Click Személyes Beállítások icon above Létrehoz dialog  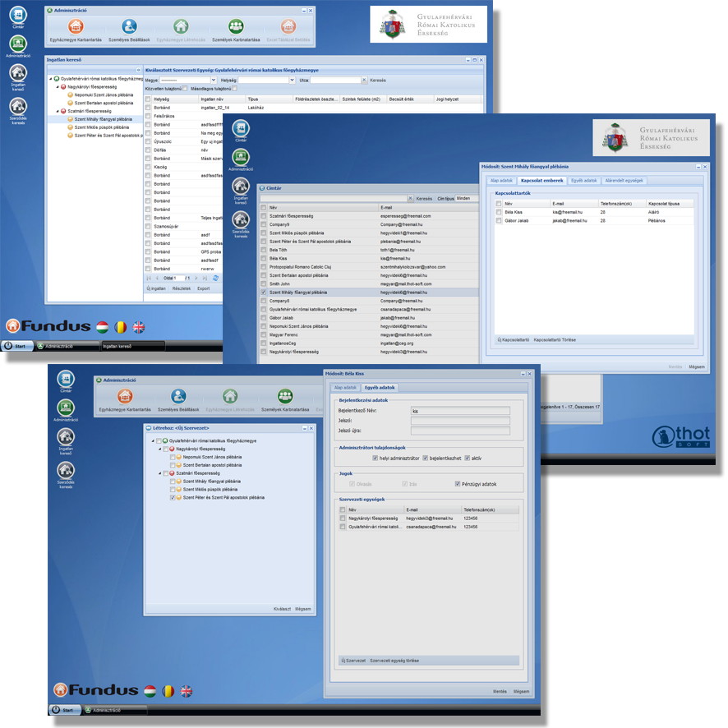click(x=177, y=397)
